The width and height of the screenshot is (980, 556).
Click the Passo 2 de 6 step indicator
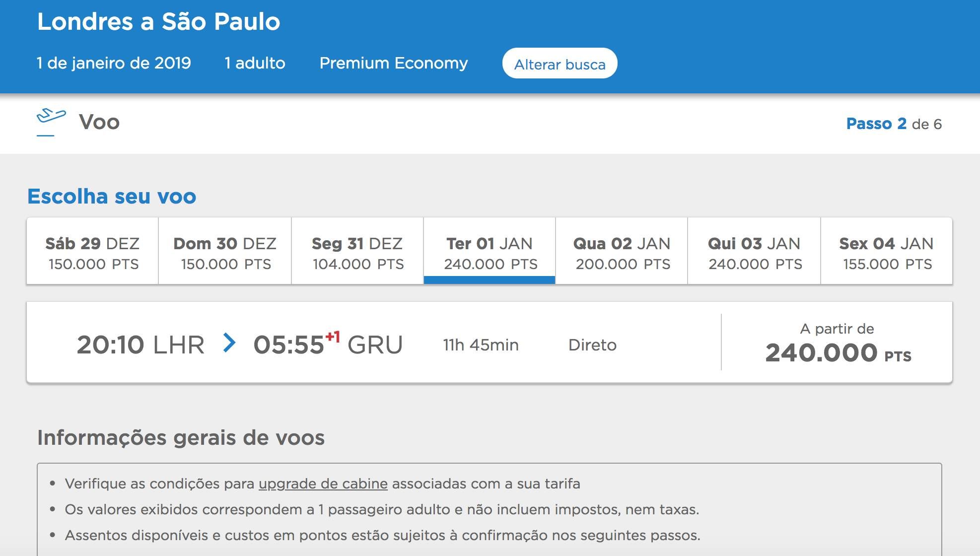(x=894, y=124)
